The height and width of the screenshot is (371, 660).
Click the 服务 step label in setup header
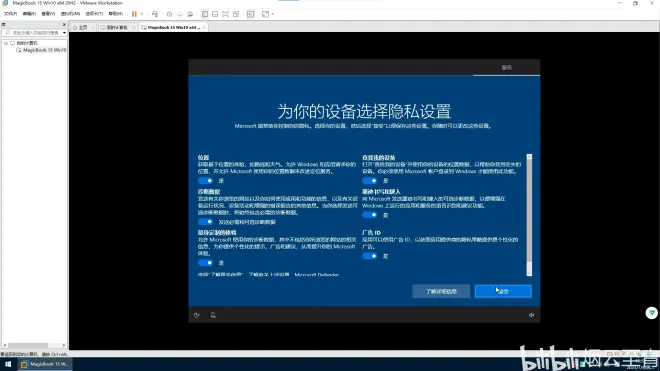[506, 67]
